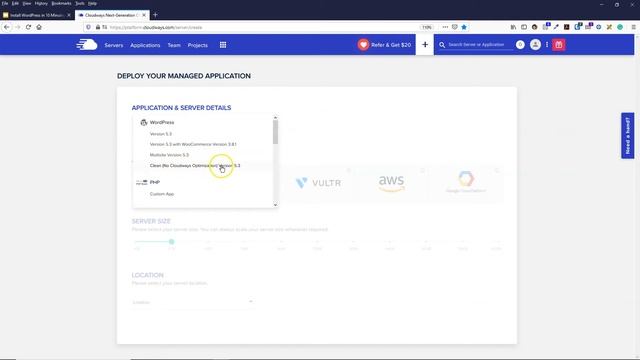640x360 pixels.
Task: Click the Refer & Get $20 link
Action: pos(391,45)
